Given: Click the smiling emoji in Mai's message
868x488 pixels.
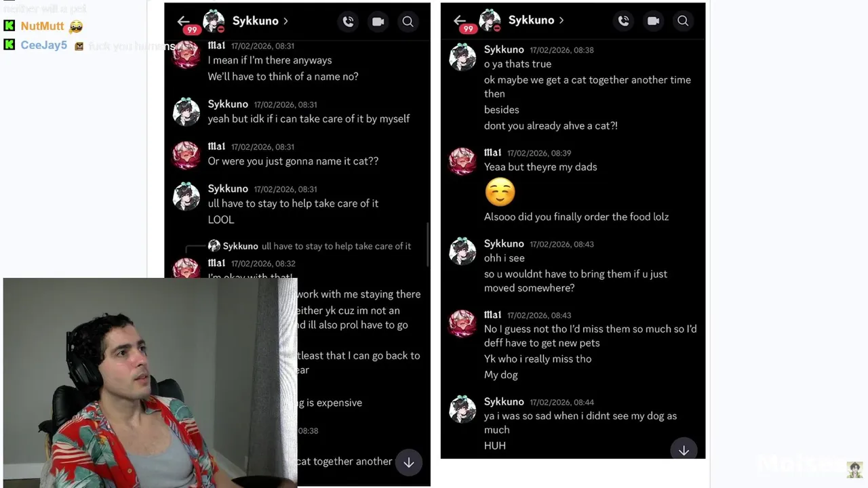Looking at the screenshot, I should (500, 192).
